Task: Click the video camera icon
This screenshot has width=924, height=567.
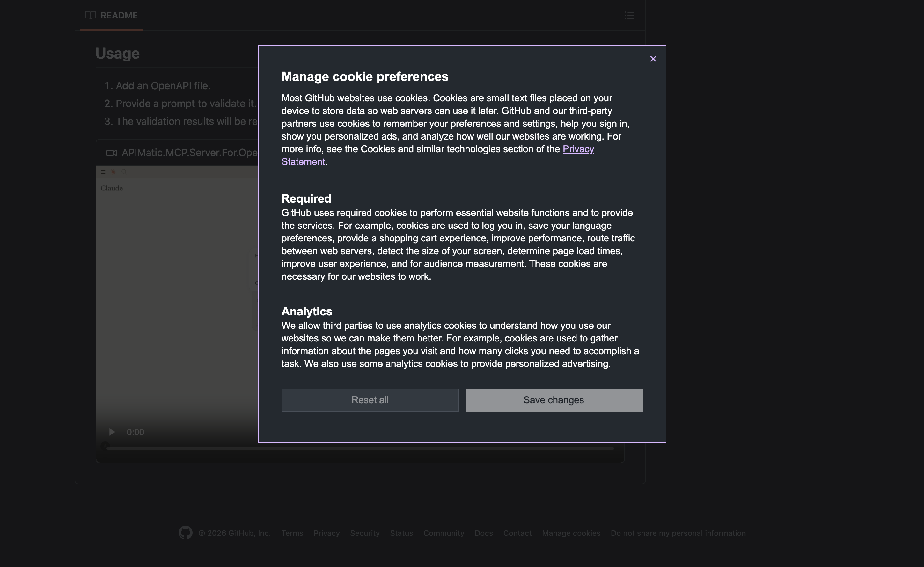Action: [x=112, y=153]
